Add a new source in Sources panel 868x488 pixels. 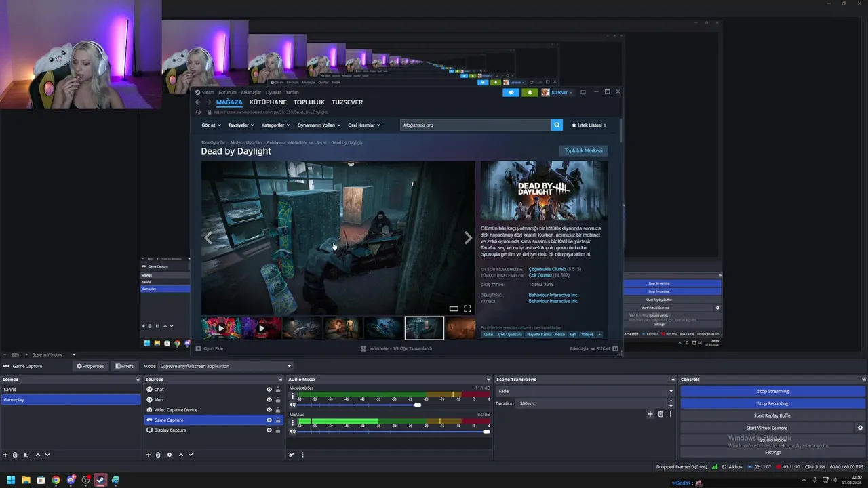(x=149, y=455)
